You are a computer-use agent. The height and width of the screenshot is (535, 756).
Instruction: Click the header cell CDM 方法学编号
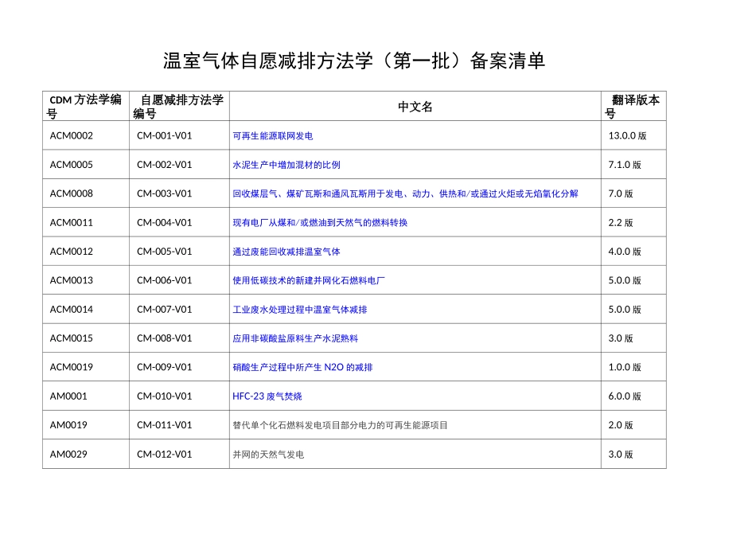click(86, 106)
